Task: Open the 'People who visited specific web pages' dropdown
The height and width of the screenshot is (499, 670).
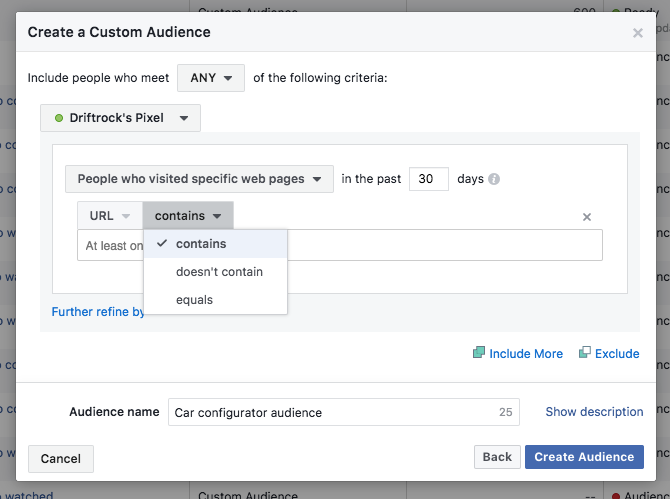Action: tap(199, 179)
